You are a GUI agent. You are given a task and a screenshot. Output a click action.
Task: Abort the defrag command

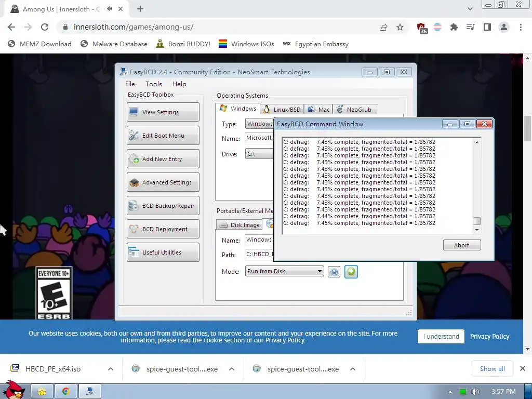pyautogui.click(x=462, y=245)
